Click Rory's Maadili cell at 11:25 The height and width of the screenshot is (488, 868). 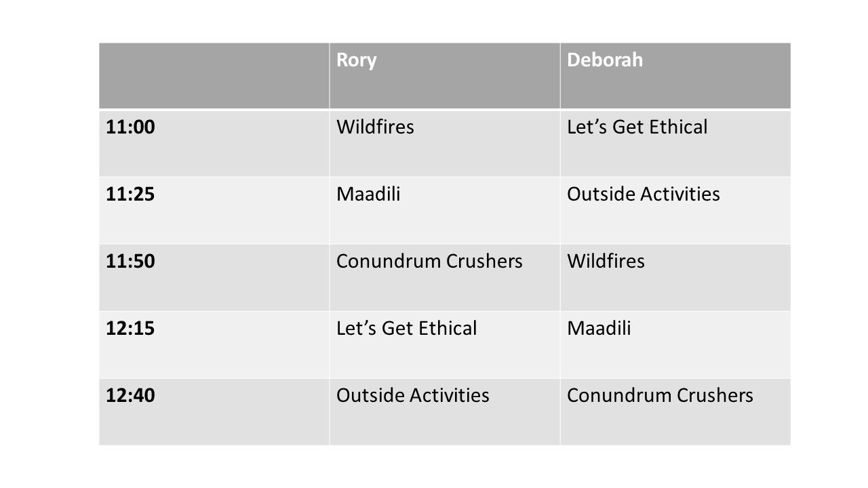coord(445,210)
